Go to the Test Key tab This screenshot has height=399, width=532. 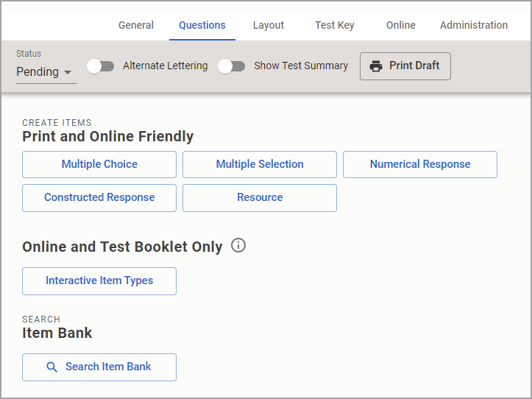(x=335, y=25)
